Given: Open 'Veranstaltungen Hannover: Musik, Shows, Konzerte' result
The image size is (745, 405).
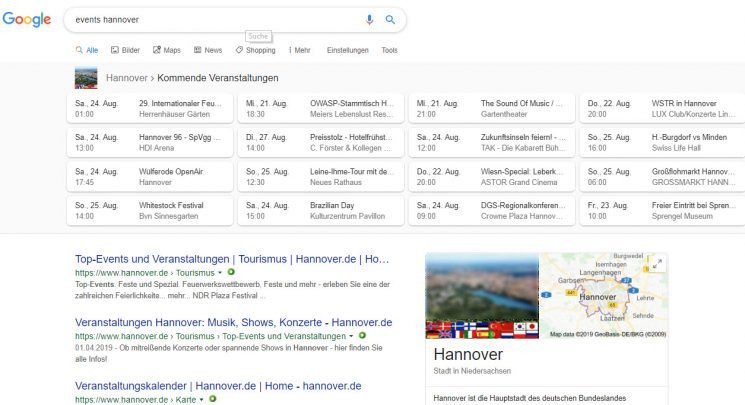Looking at the screenshot, I should coord(233,322).
